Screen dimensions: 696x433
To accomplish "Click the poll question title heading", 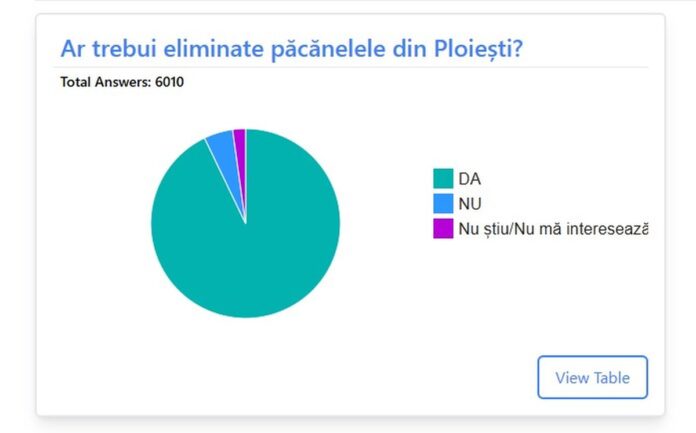I will pyautogui.click(x=291, y=49).
